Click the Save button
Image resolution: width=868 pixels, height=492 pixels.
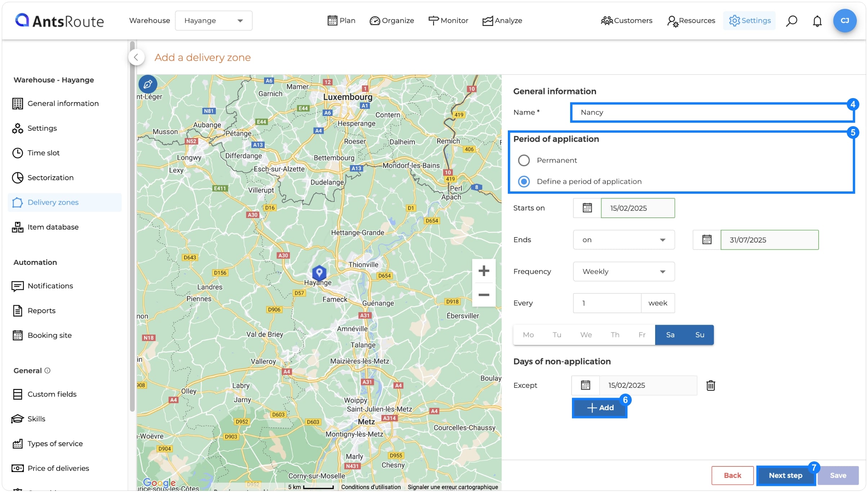click(838, 475)
